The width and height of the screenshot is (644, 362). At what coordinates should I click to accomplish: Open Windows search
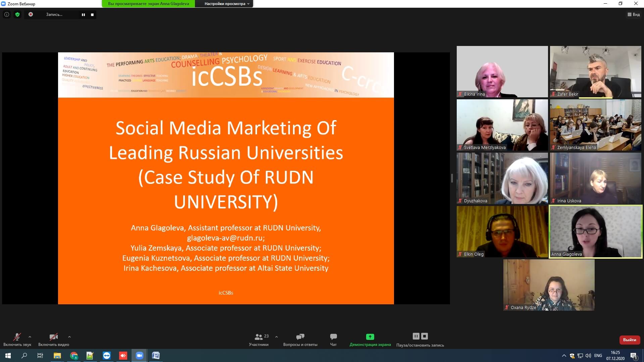coord(24,355)
